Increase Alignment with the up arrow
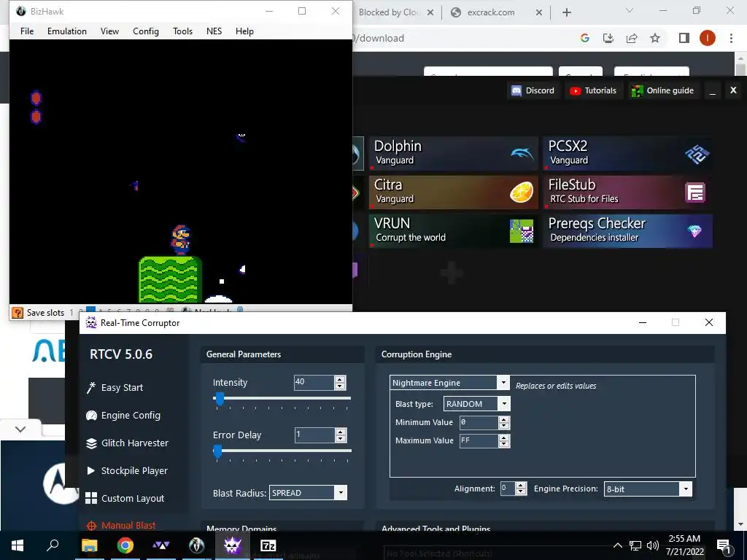This screenshot has width=747, height=560. (521, 486)
